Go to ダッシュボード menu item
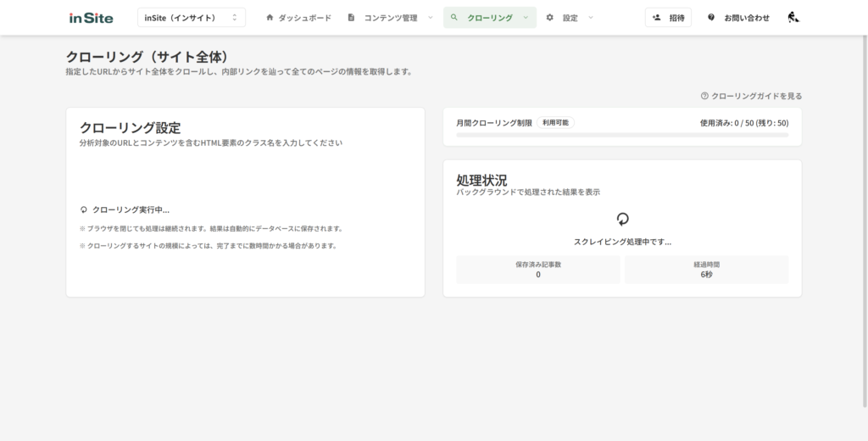The width and height of the screenshot is (868, 441). [304, 18]
